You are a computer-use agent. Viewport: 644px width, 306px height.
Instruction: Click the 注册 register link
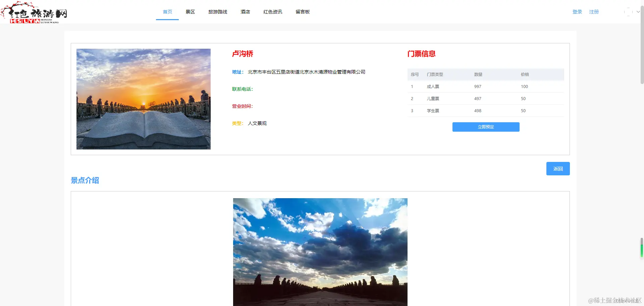pyautogui.click(x=594, y=12)
